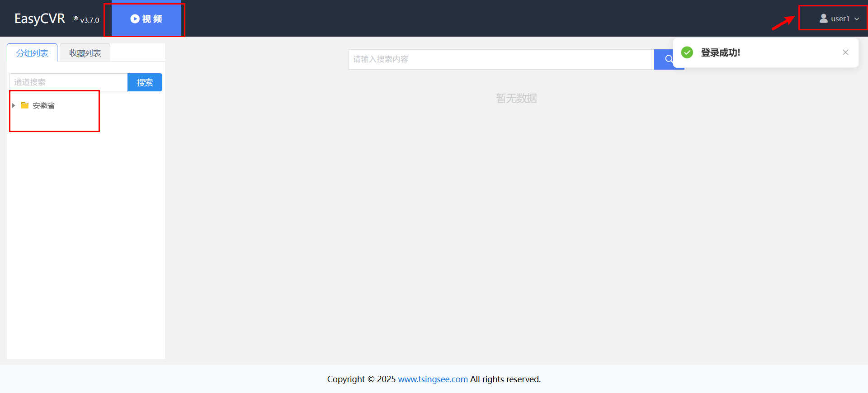Click the 登录成功! message text

pos(720,52)
